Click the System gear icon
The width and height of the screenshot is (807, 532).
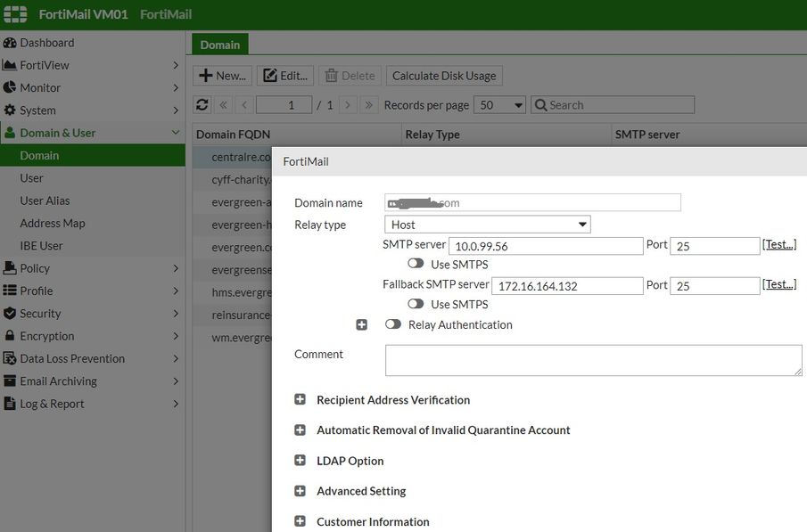(10, 110)
